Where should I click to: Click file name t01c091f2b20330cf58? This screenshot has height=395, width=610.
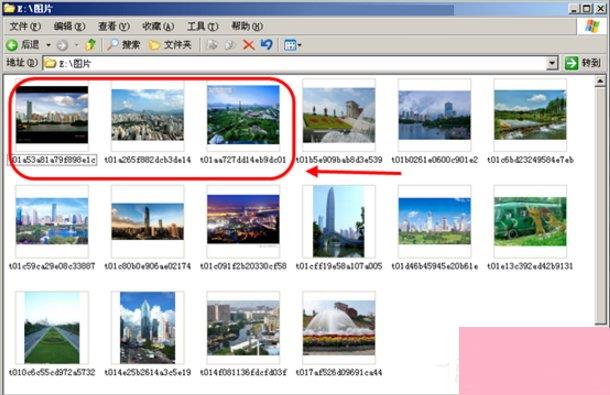243,266
